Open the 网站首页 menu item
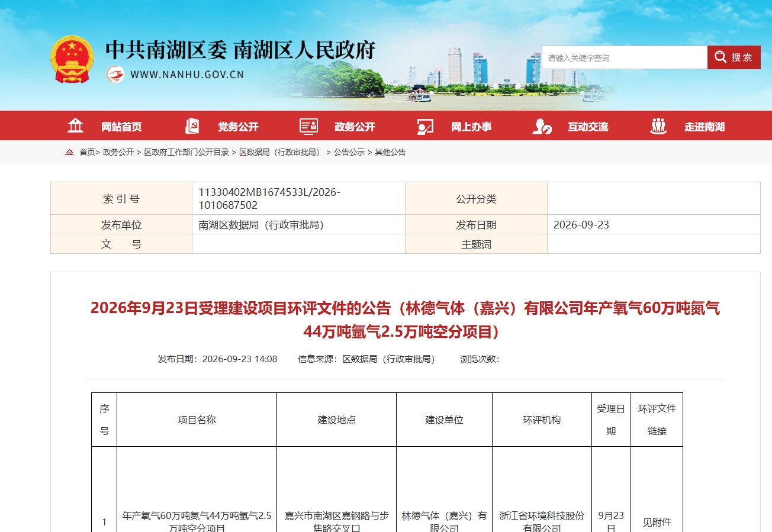Image resolution: width=772 pixels, height=532 pixels. [x=121, y=127]
